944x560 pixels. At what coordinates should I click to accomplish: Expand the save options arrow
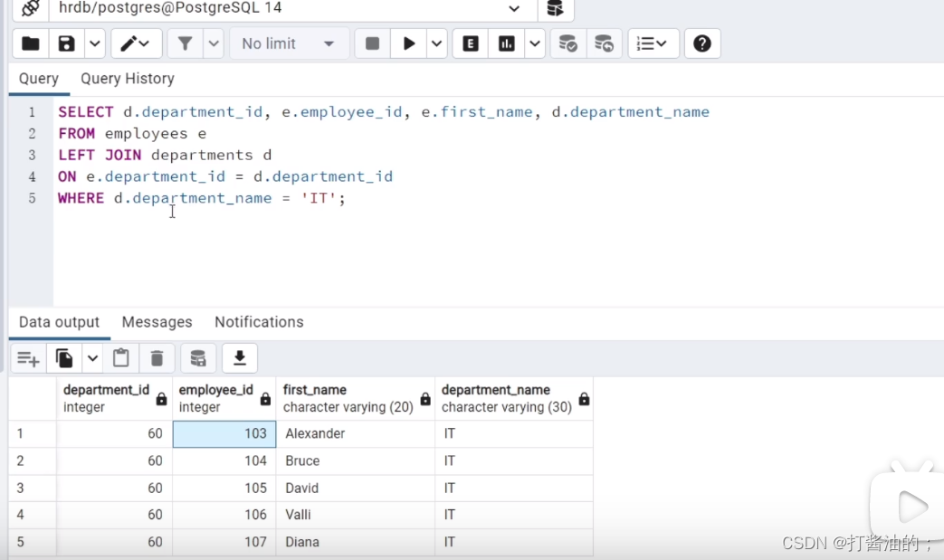point(94,44)
